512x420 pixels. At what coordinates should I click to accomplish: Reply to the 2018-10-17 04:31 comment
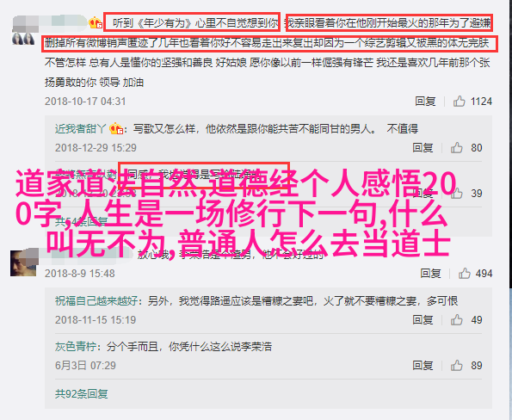tap(425, 102)
